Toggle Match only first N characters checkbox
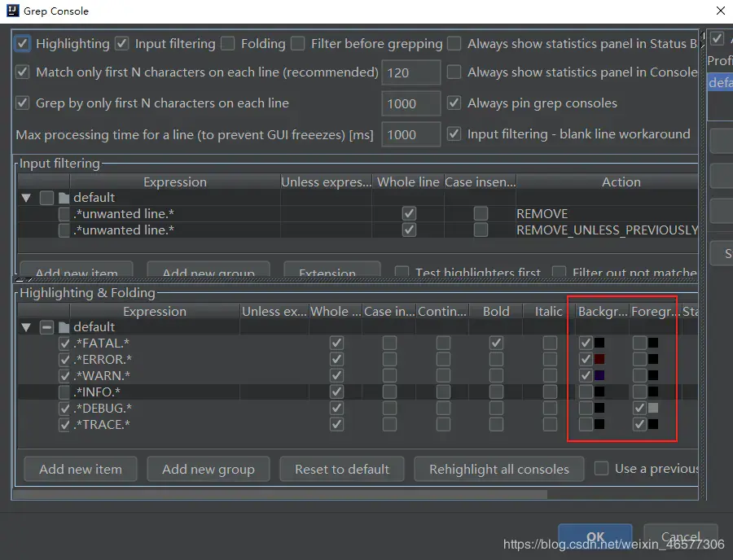The image size is (733, 560). (x=23, y=72)
